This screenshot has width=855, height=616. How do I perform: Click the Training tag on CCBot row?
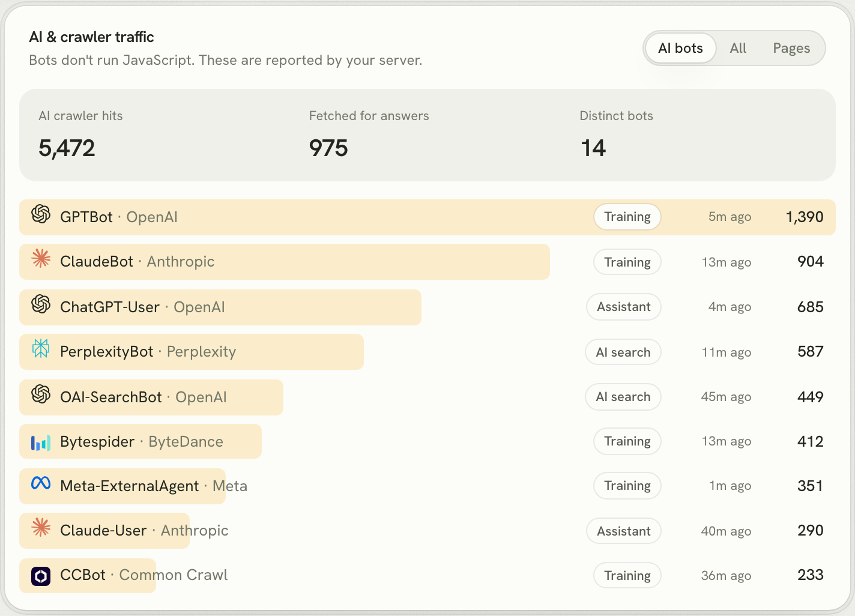627,576
